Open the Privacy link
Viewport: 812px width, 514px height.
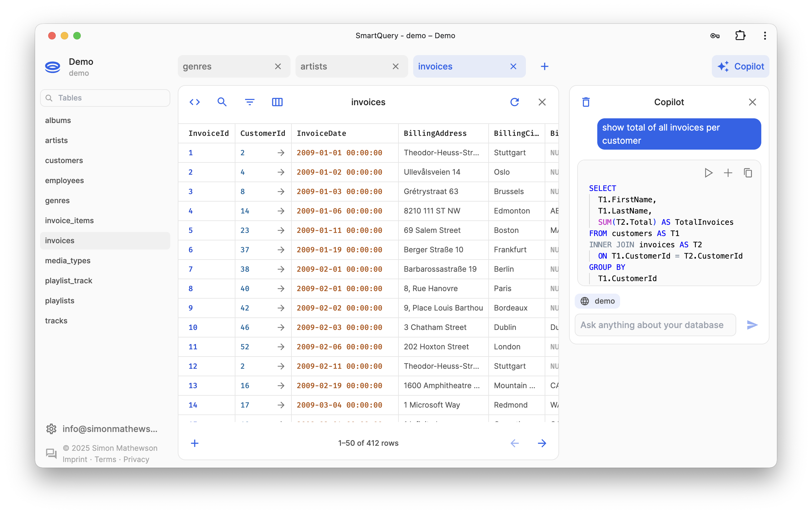(x=136, y=459)
